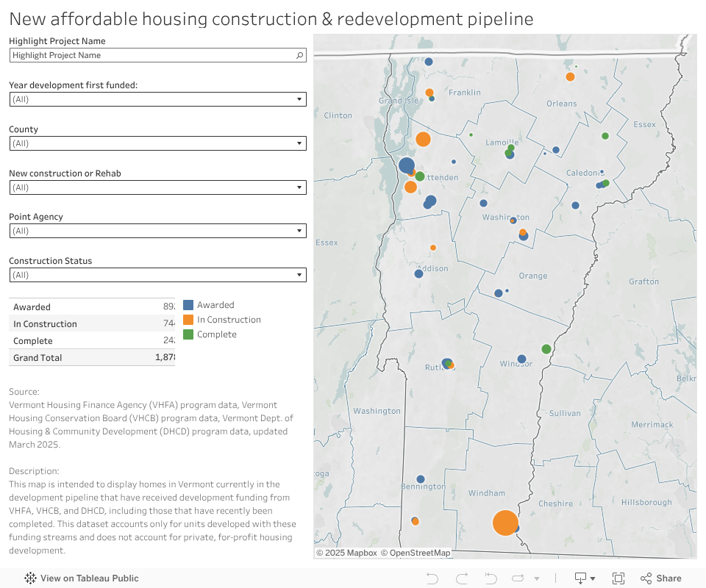
Task: Click the undo icon in bottom toolbar
Action: [x=432, y=578]
